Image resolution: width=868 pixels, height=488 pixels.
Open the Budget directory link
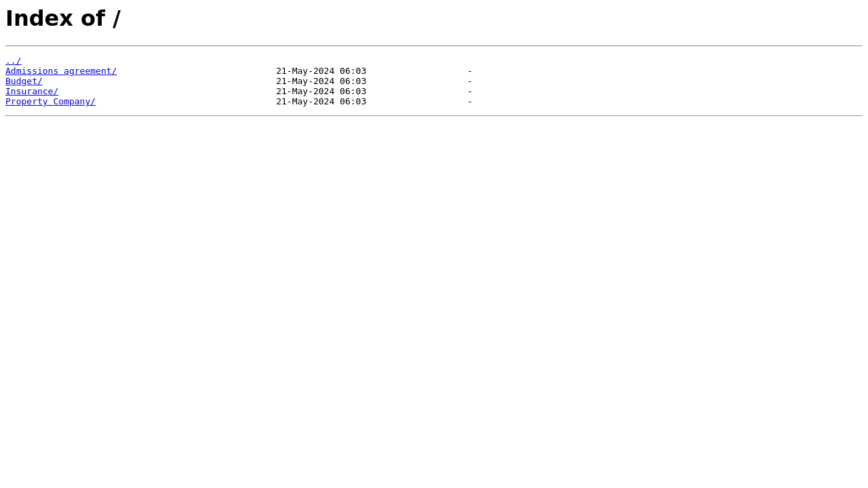tap(24, 81)
